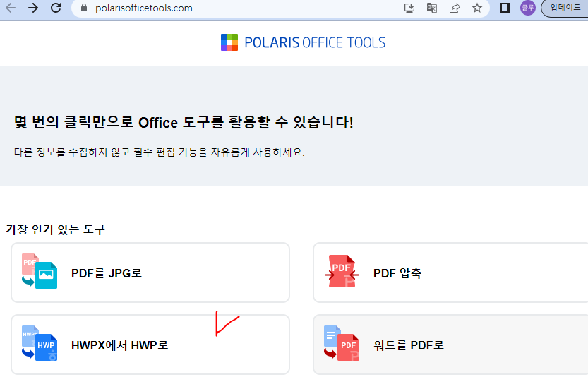The image size is (588, 389).
Task: Open the purple profile avatar
Action: click(x=527, y=8)
